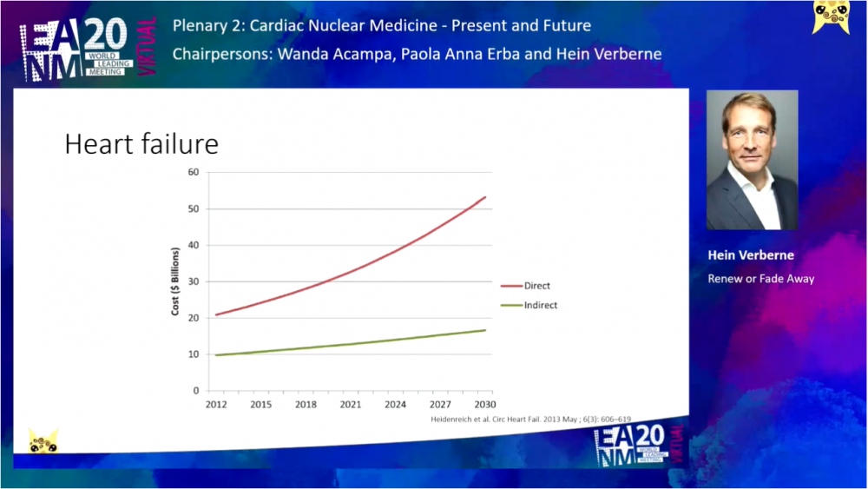Click the Heart failure slide heading
868x489 pixels.
pos(141,143)
